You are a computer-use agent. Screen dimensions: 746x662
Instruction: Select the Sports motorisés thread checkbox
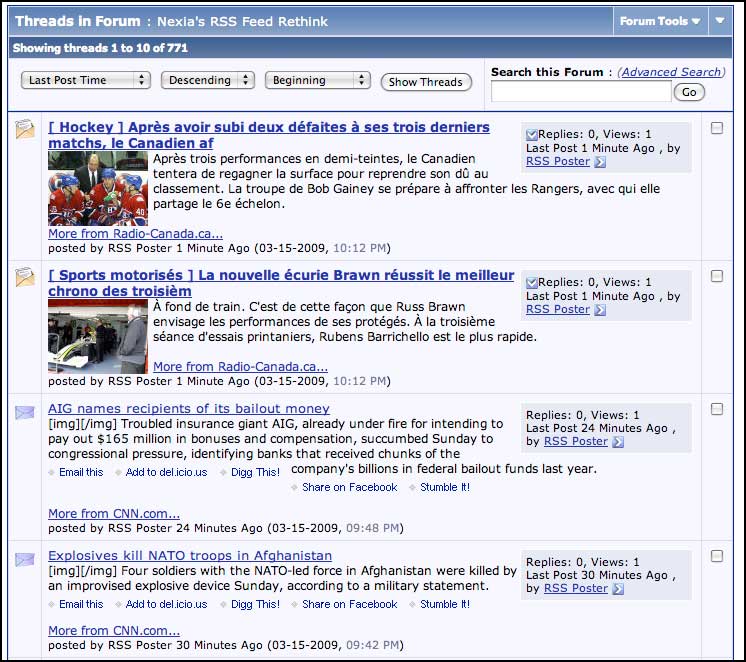[716, 275]
